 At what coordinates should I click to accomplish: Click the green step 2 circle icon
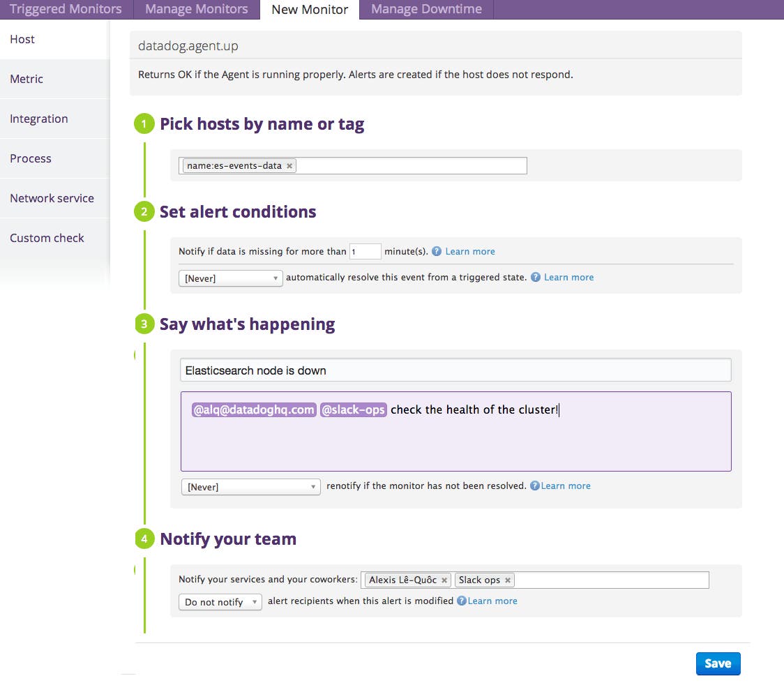(x=144, y=211)
